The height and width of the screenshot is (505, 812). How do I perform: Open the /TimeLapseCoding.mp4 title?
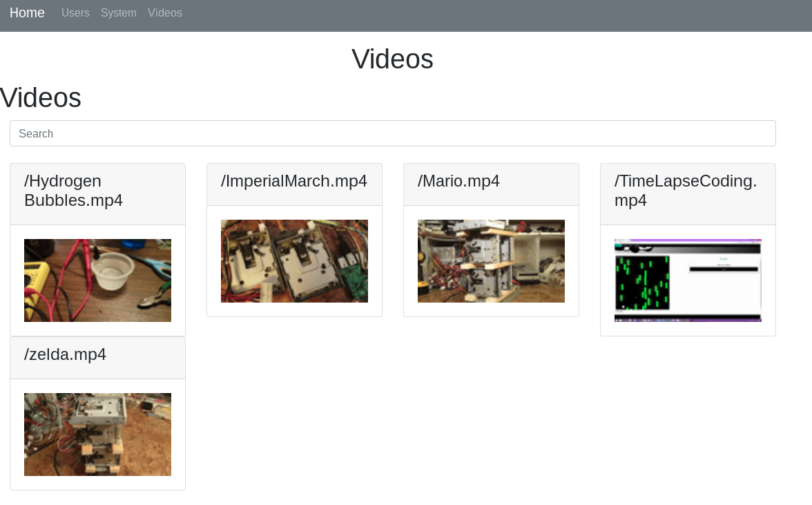(686, 191)
